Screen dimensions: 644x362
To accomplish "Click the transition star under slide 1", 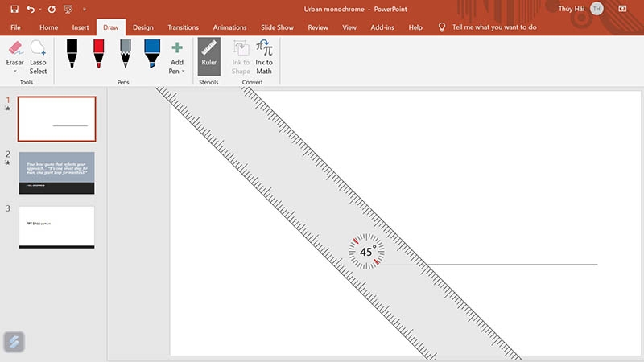I will [8, 109].
